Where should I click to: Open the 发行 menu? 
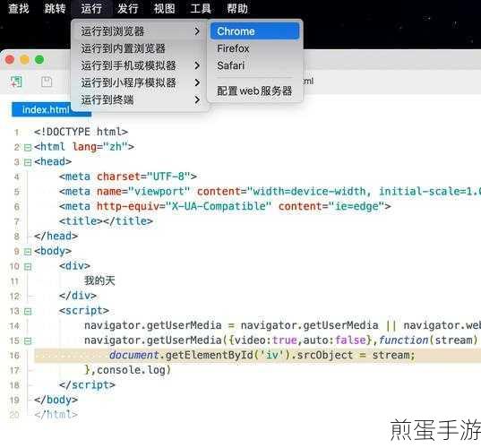(127, 8)
